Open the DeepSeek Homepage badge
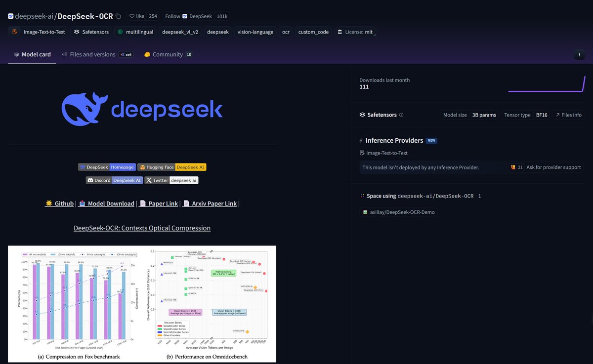The height and width of the screenshot is (364, 593). pyautogui.click(x=106, y=167)
